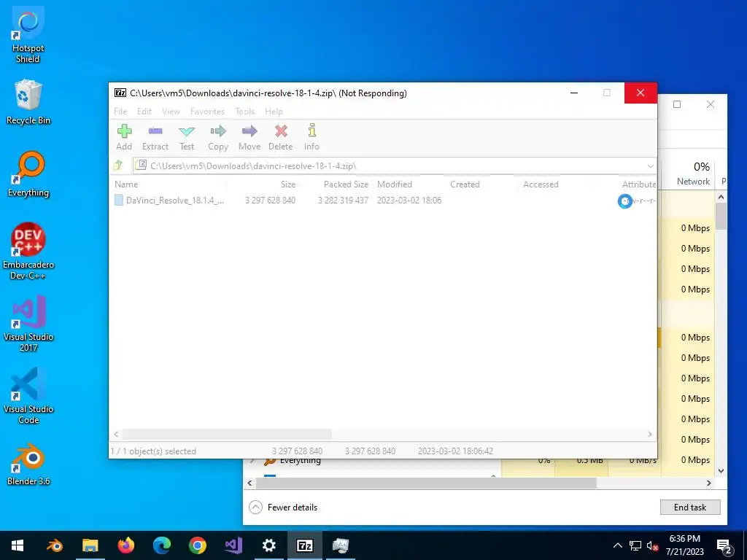This screenshot has height=560, width=747.
Task: Click Task Manager horizontal scrollbar thumb
Action: (x=426, y=483)
